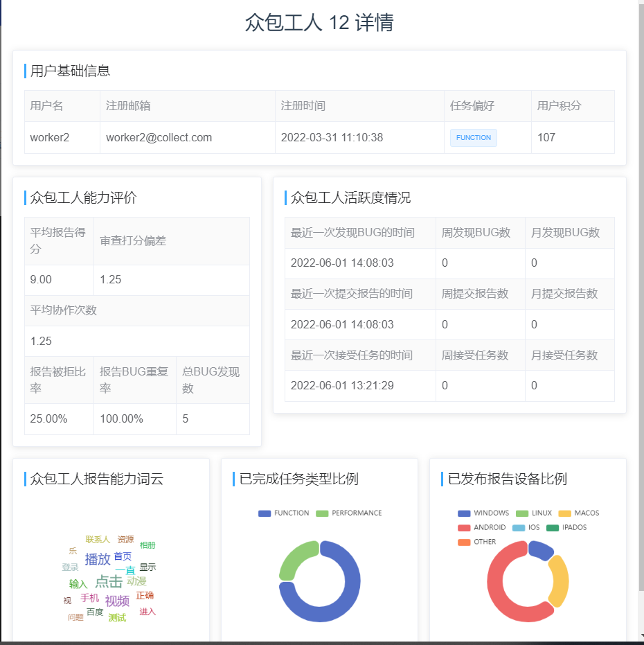Click total BUG found value 5
Screen dimensions: 644x645
pyautogui.click(x=186, y=418)
